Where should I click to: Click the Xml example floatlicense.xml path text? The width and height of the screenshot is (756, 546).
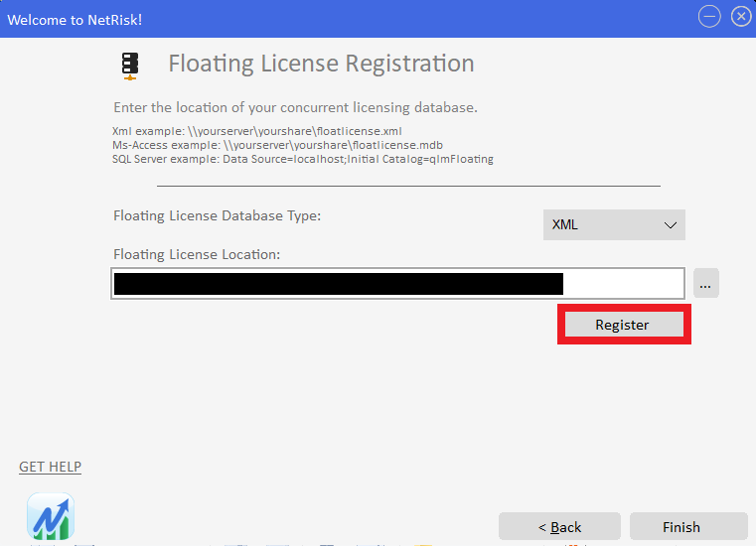257,131
